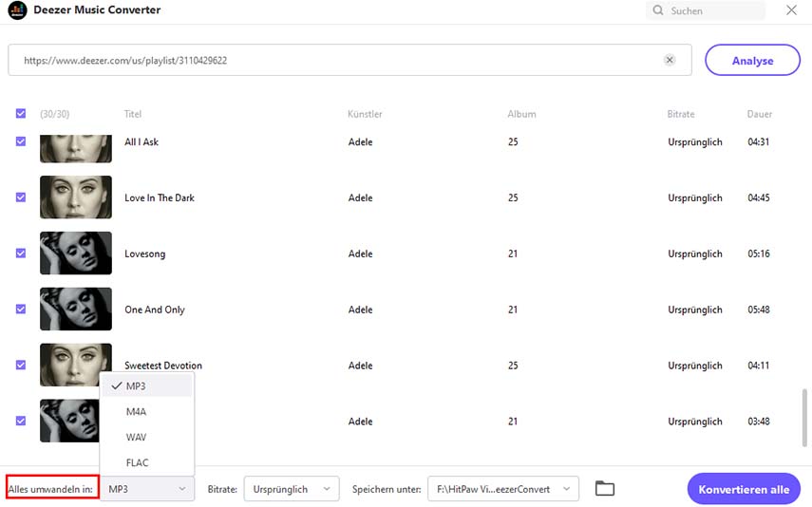The image size is (812, 507).
Task: Click artist 'Adele' in the Lovesong row
Action: tap(361, 253)
